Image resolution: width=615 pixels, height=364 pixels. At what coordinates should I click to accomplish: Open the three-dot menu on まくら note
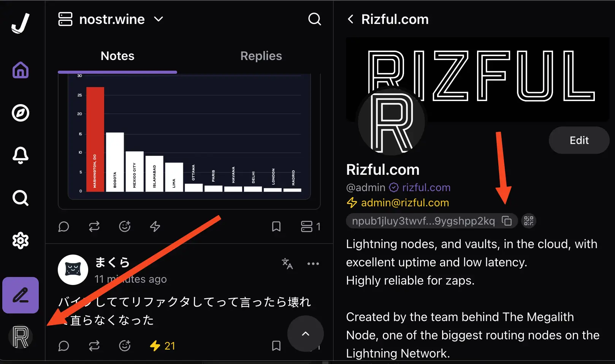(x=313, y=263)
